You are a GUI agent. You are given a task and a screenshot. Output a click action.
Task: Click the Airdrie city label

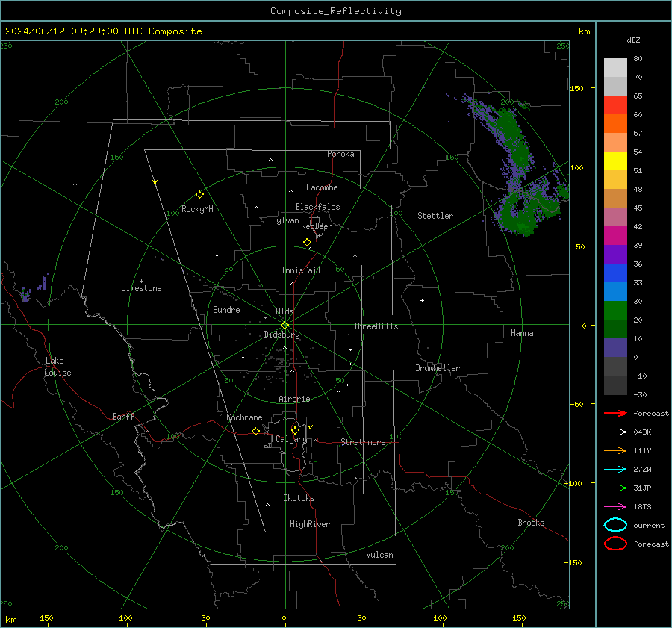[x=294, y=399]
